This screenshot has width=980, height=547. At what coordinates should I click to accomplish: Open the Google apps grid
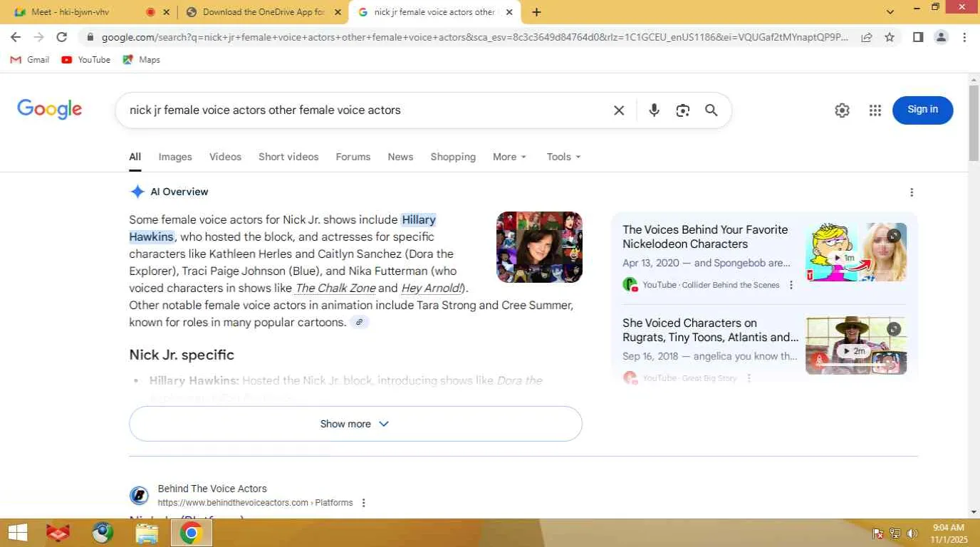(875, 110)
